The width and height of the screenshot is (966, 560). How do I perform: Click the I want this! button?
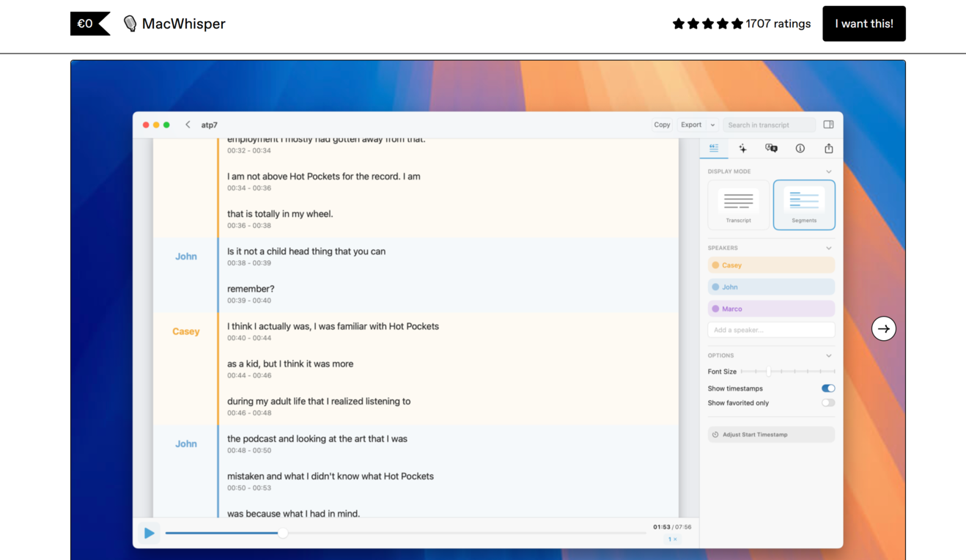point(863,23)
